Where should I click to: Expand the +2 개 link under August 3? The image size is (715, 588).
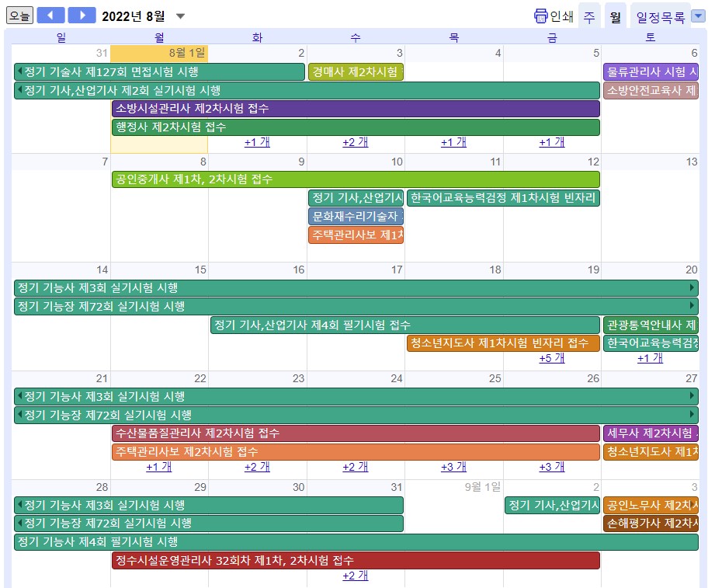coord(355,142)
